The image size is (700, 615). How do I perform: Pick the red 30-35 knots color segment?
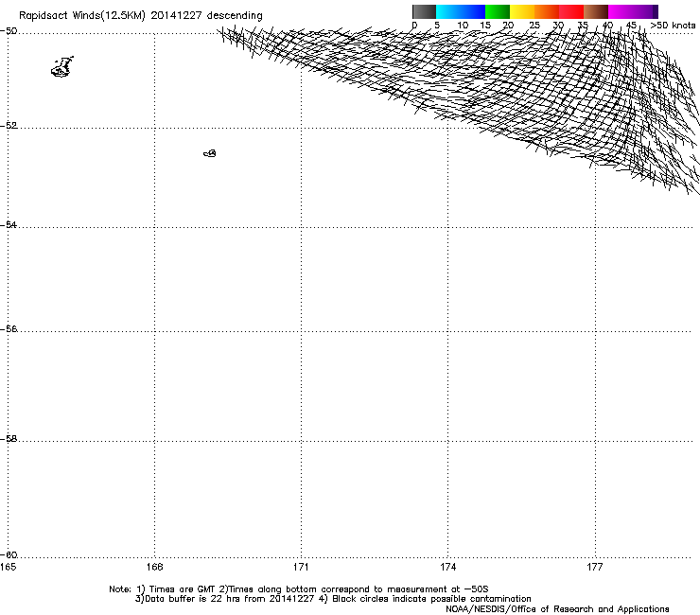pyautogui.click(x=571, y=11)
